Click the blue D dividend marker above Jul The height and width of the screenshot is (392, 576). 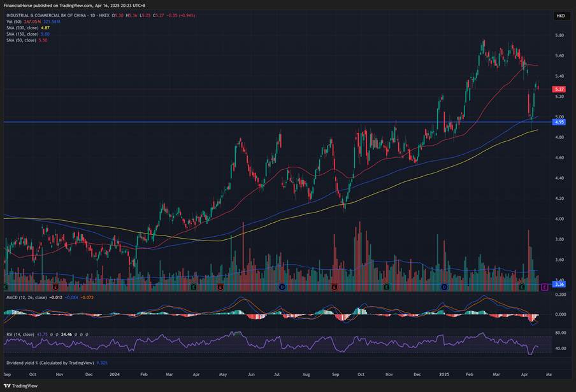click(x=282, y=287)
